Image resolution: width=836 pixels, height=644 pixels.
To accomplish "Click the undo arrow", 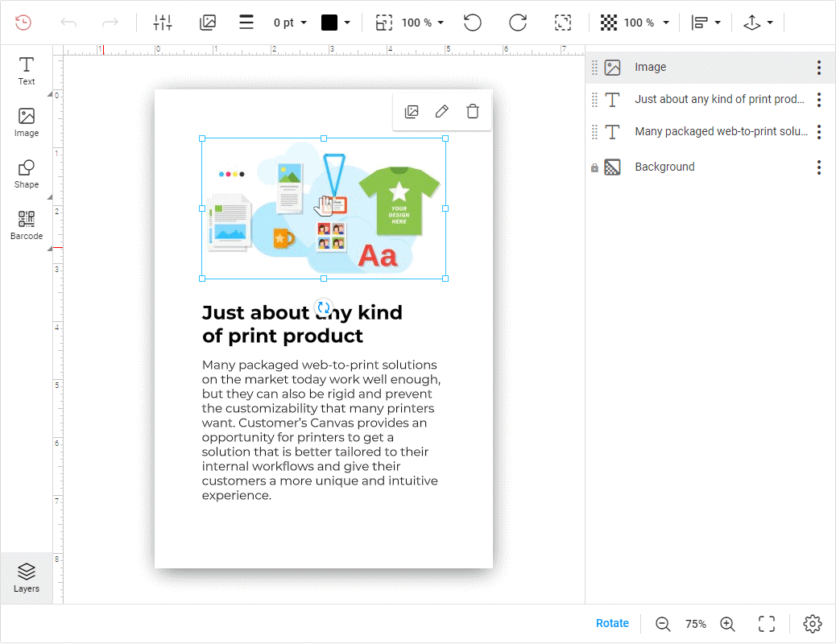I will [68, 23].
